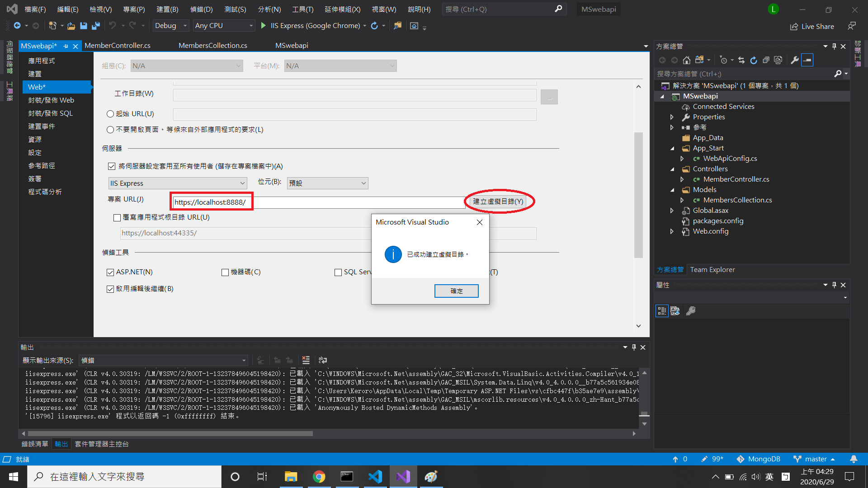The height and width of the screenshot is (488, 868).
Task: Open the IIS Express server dropdown
Action: pos(178,183)
